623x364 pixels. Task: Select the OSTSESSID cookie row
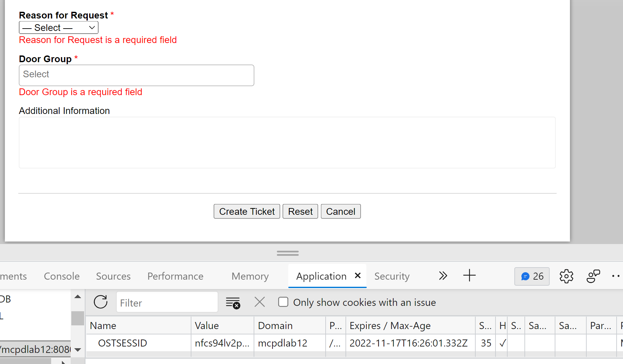(122, 343)
